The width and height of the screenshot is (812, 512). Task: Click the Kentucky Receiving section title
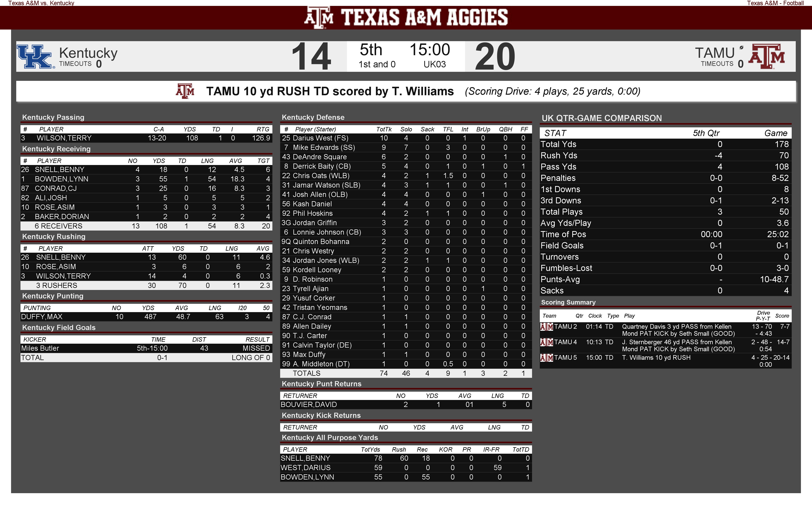[x=56, y=149]
